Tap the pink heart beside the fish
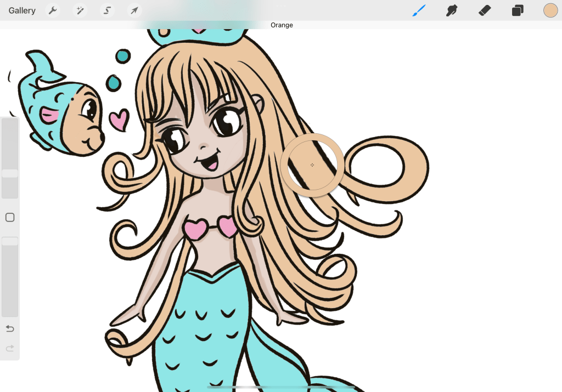This screenshot has width=562, height=392. tap(119, 120)
